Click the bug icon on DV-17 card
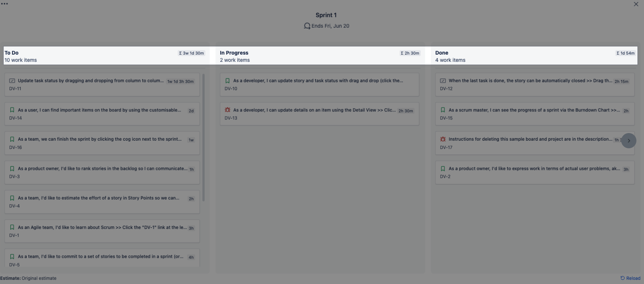Screen dimensions: 644x284 click(443, 139)
